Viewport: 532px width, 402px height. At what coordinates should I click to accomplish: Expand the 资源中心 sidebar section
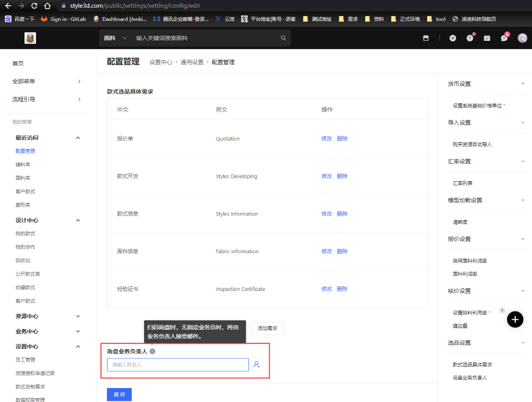[x=78, y=316]
